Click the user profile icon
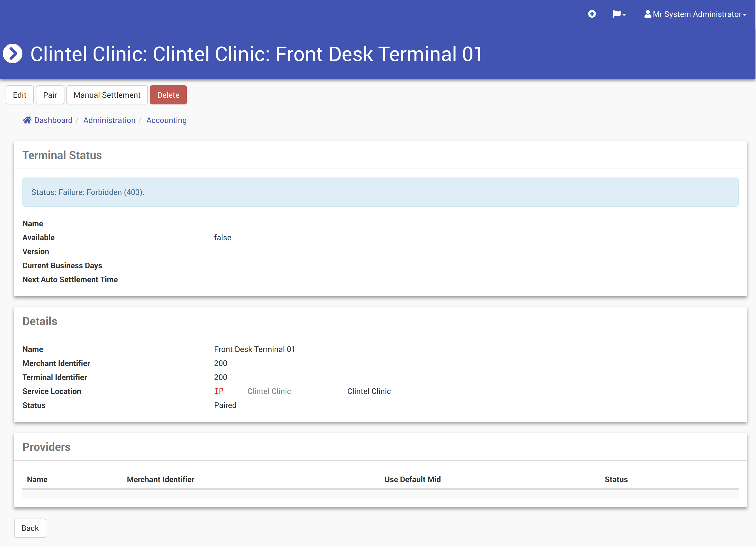 coord(647,14)
